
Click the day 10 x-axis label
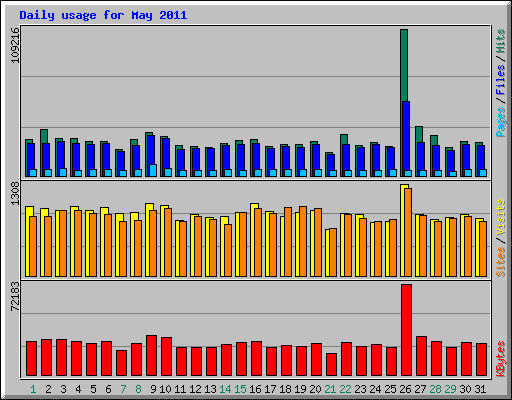click(x=165, y=389)
